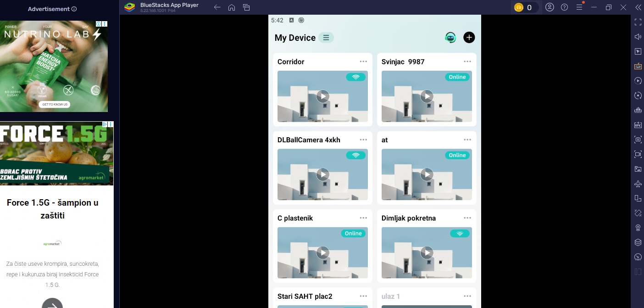Click the Advertisement info icon
Image resolution: width=644 pixels, height=308 pixels.
pos(74,9)
